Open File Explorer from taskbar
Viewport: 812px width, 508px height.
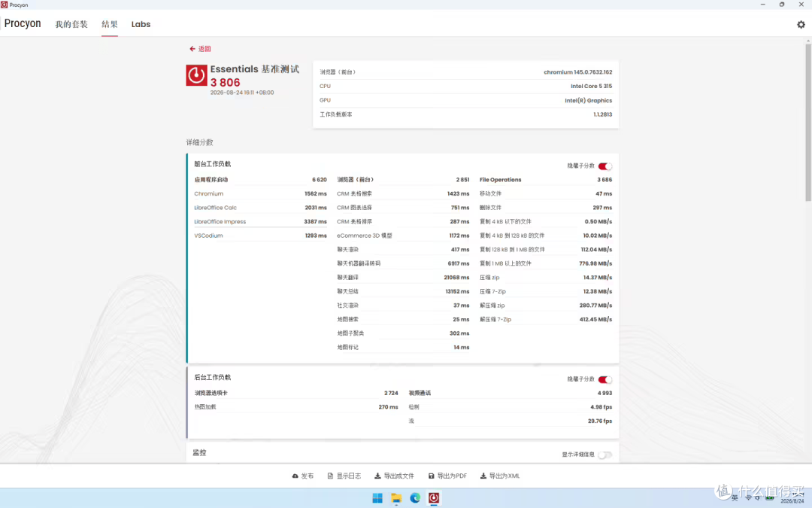coord(396,498)
